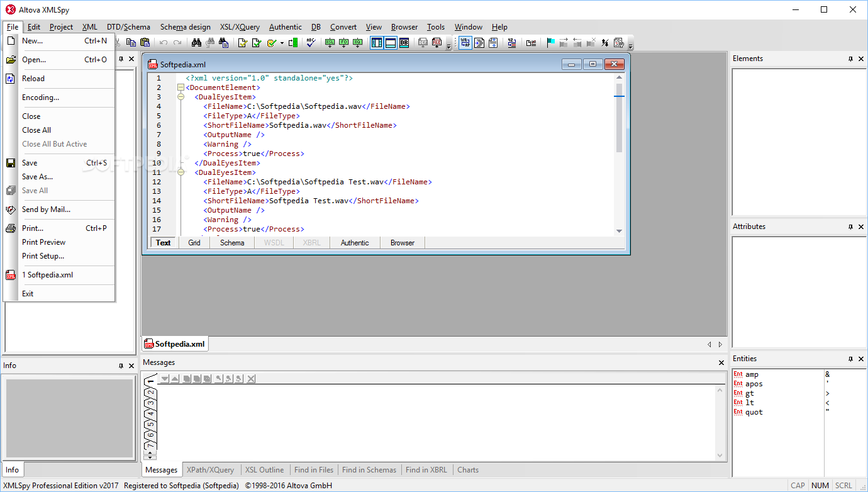This screenshot has height=492, width=868.
Task: Select message tab number 3
Action: pyautogui.click(x=150, y=403)
